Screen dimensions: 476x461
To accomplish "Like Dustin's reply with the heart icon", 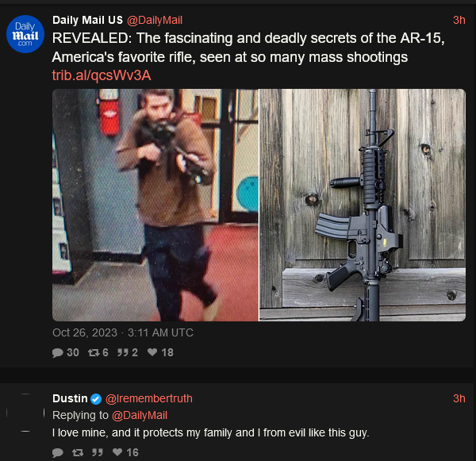I will tap(117, 452).
